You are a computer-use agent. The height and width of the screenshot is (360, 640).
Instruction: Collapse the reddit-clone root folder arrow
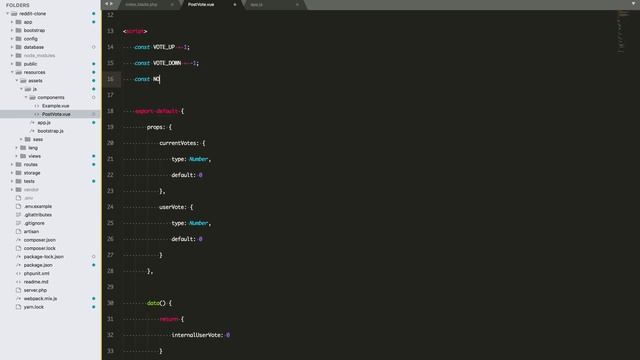[x=7, y=13]
